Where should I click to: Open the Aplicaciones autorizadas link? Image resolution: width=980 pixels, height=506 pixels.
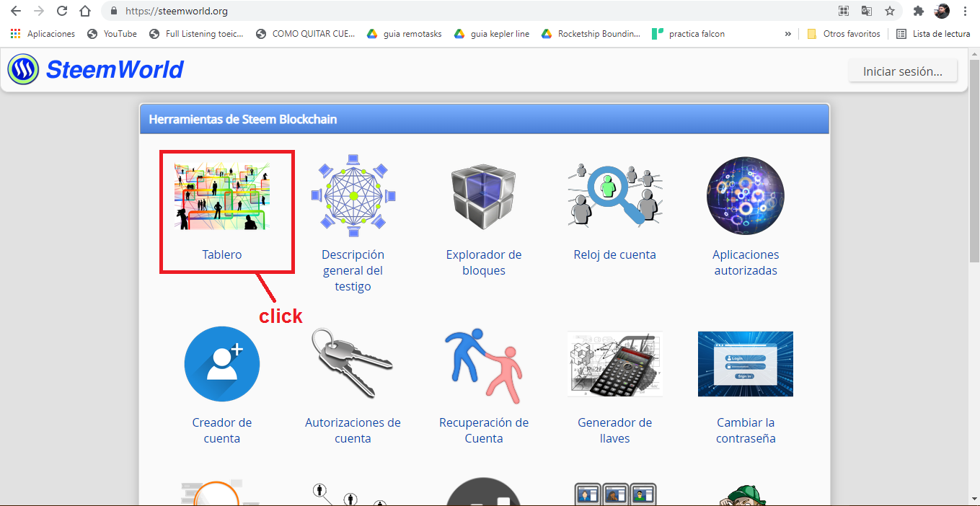[746, 262]
